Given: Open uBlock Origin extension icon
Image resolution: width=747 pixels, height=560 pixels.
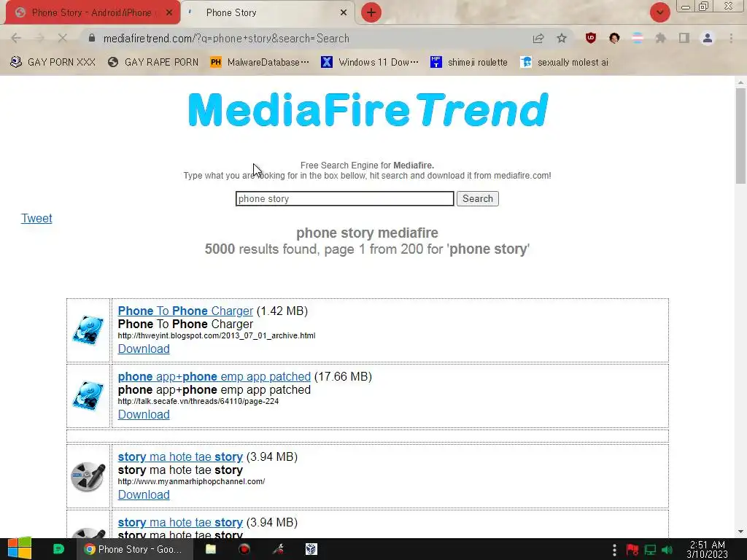Looking at the screenshot, I should point(591,39).
